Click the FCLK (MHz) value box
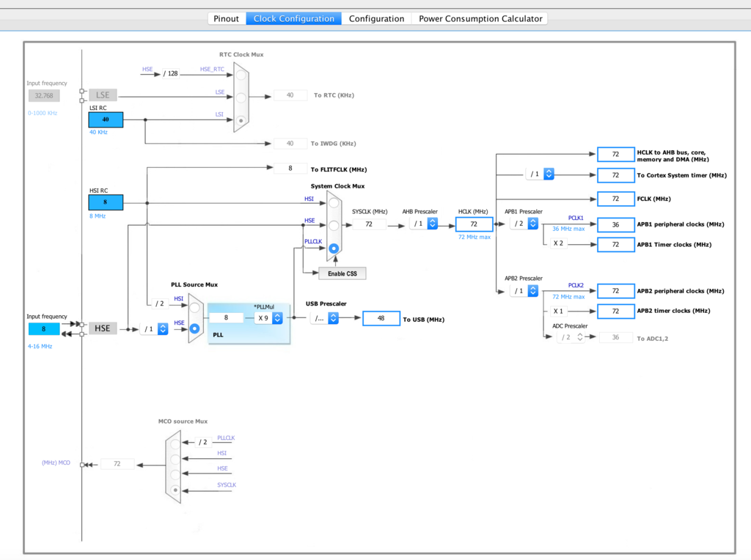Screen dimensions: 751x560 616,199
